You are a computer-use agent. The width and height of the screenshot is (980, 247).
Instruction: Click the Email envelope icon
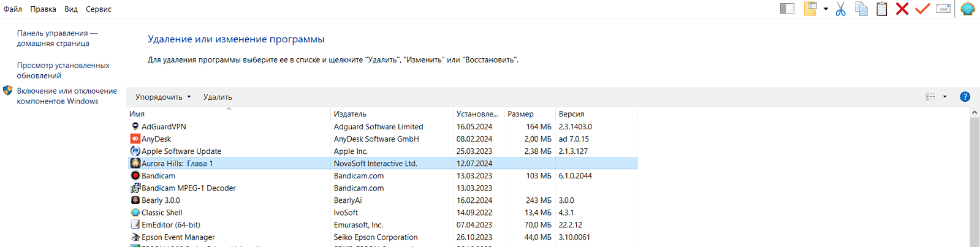click(x=943, y=9)
